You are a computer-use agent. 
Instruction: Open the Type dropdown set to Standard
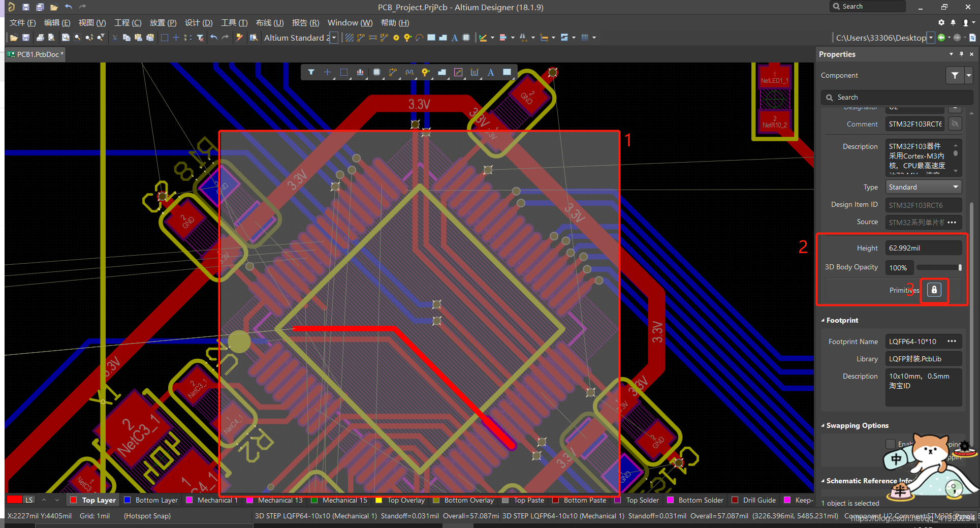tap(923, 187)
